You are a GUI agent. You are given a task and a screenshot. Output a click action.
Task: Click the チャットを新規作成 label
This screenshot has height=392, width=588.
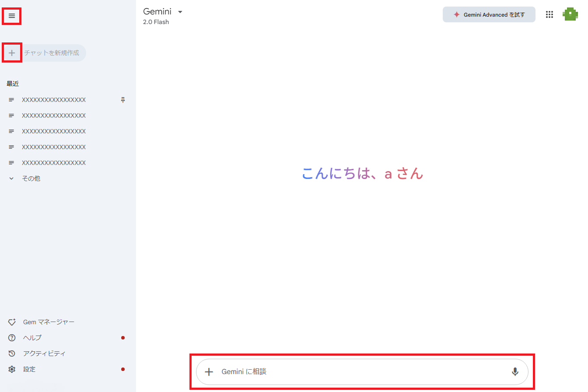click(x=52, y=53)
